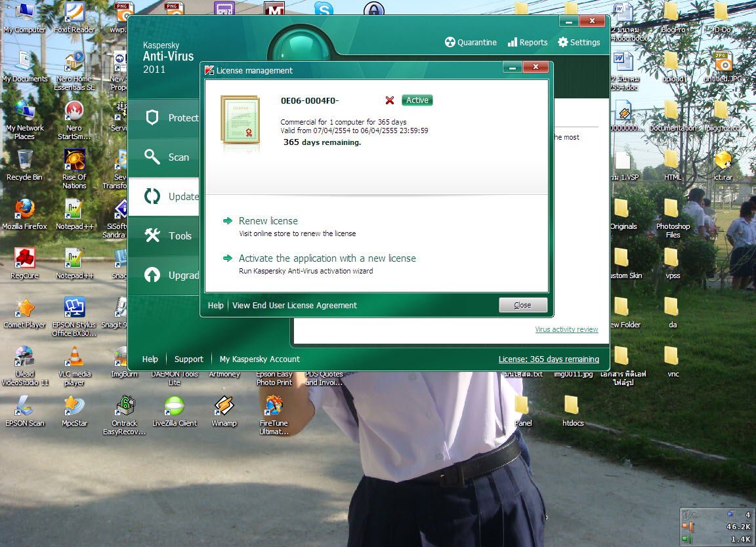Launch LiveZilla Client shortcut

point(174,411)
